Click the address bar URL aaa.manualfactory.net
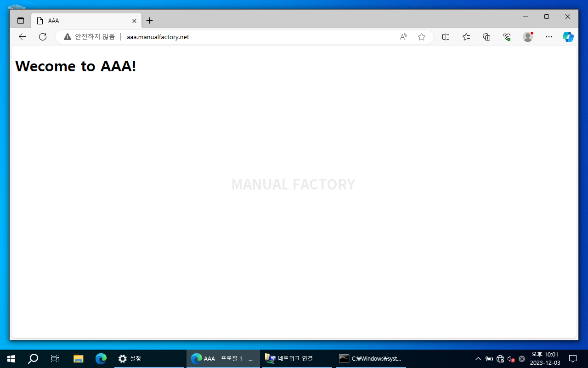 (158, 37)
